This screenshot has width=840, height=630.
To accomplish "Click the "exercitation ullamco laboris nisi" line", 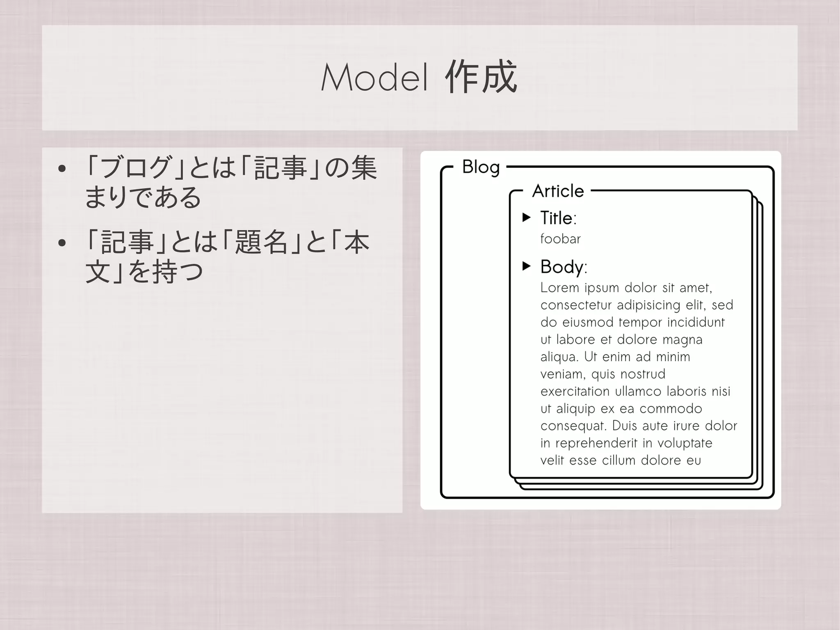I will (x=635, y=391).
